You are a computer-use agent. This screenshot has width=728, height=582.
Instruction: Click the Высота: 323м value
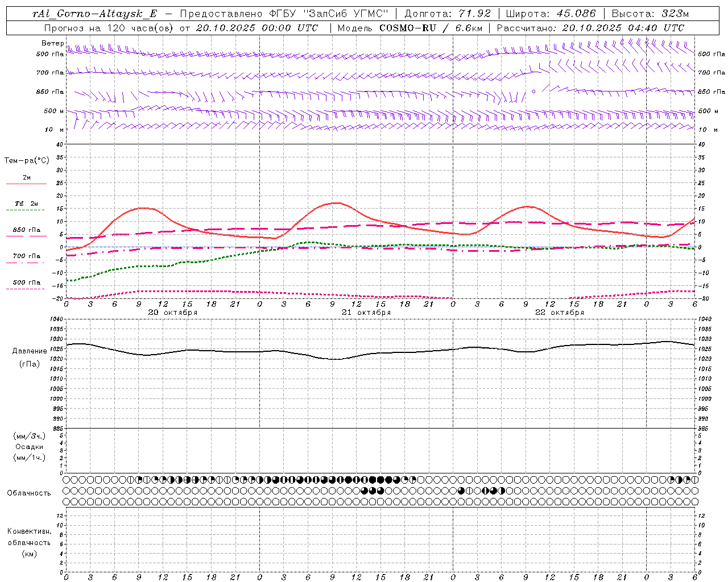650,14
